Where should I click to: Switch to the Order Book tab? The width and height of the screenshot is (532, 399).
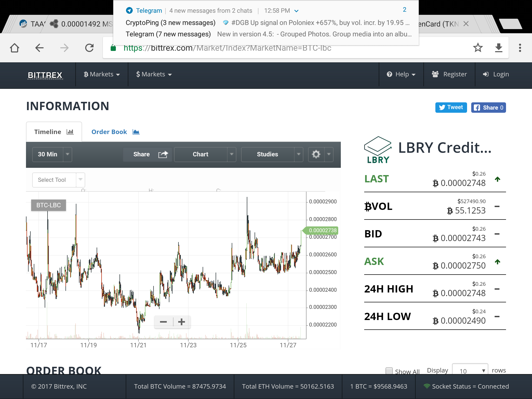click(x=115, y=132)
